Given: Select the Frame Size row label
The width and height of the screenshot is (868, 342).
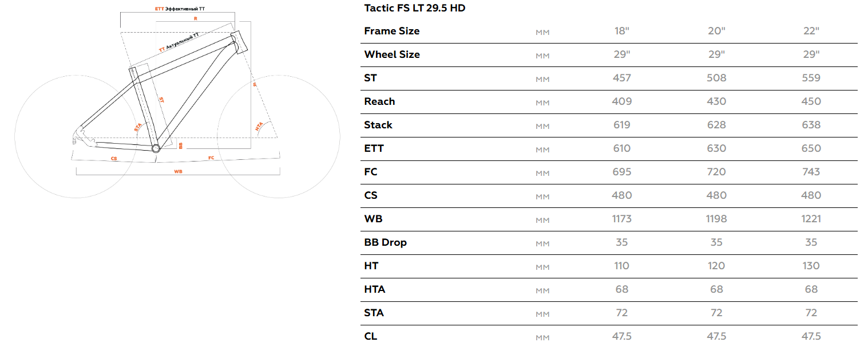Looking at the screenshot, I should (x=392, y=31).
